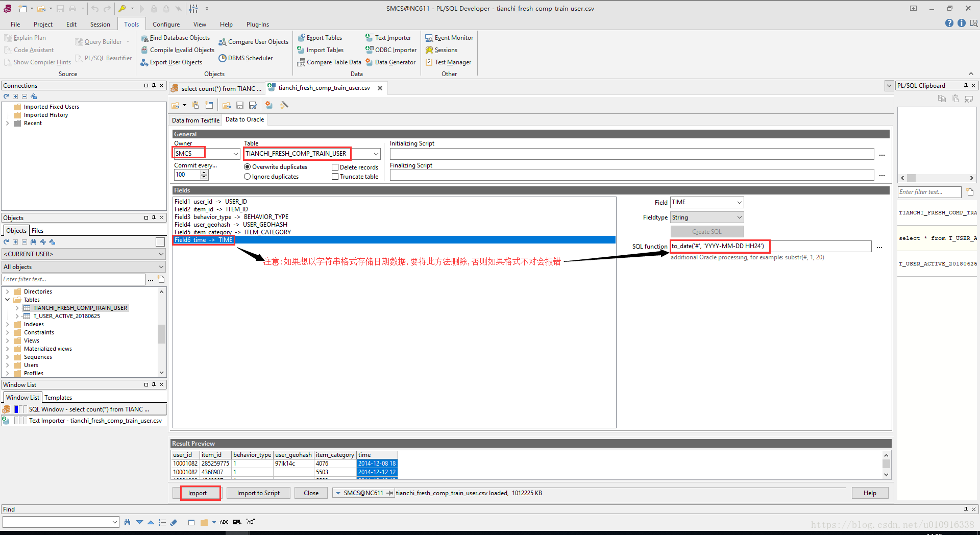Open the Plug-Ins ribbon tab
The image size is (980, 535).
point(257,25)
